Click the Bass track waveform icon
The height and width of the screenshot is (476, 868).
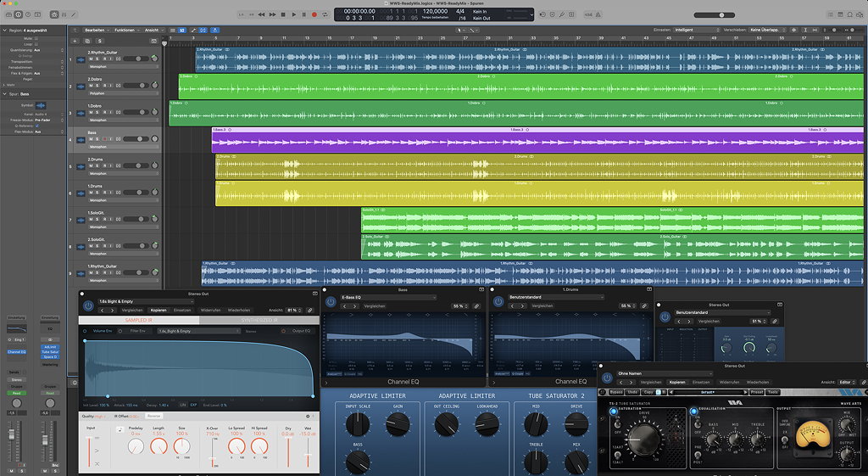[81, 139]
